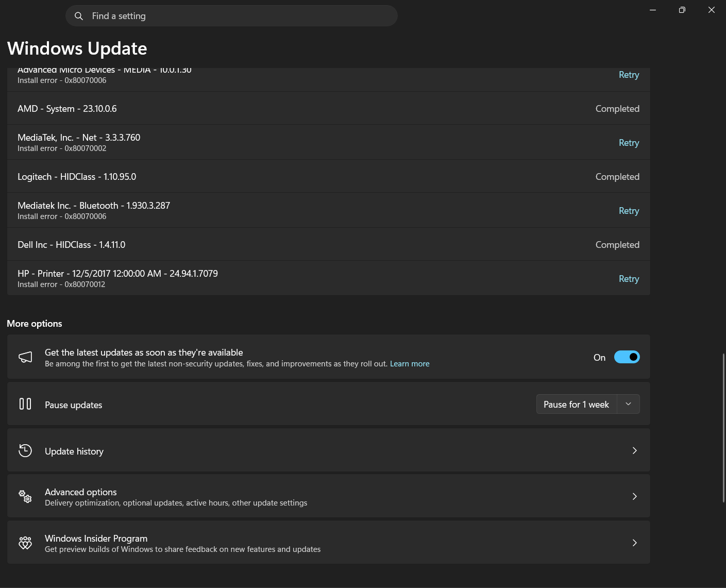Retry the Advanced Micro Devices MEDIA update
Screen dimensions: 726x588
click(629, 75)
